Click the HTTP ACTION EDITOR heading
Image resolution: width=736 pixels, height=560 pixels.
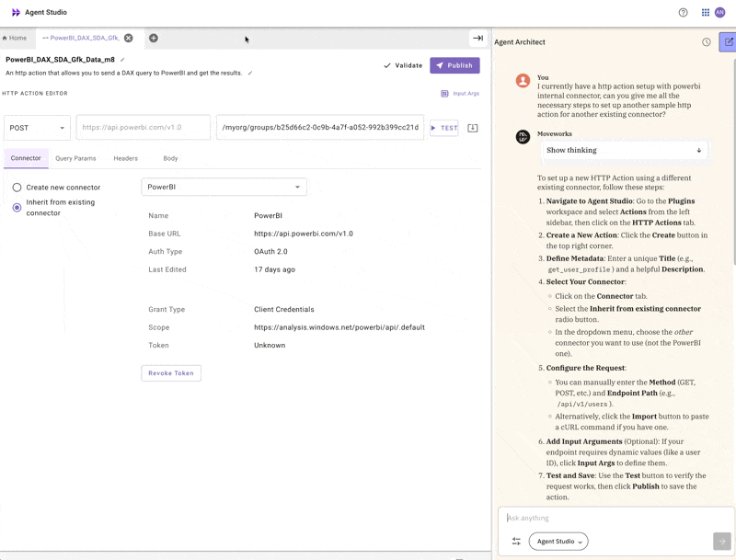pos(35,94)
